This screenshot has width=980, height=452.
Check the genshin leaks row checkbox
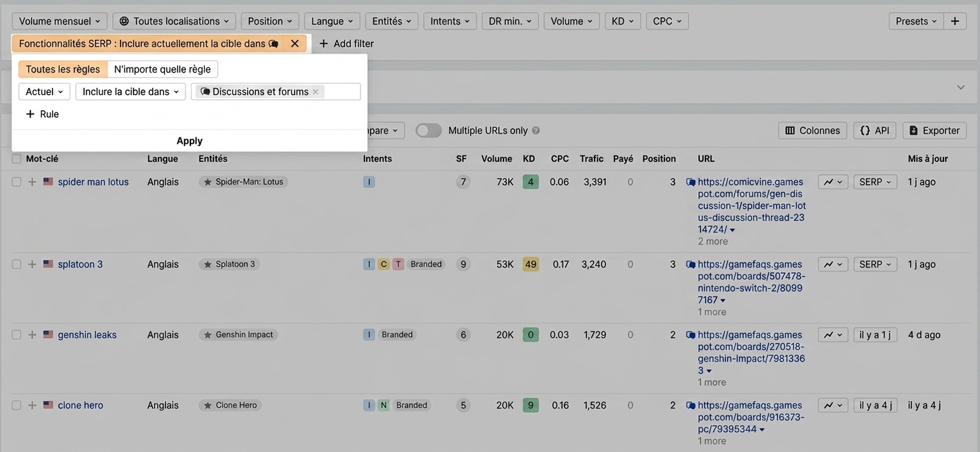(17, 335)
